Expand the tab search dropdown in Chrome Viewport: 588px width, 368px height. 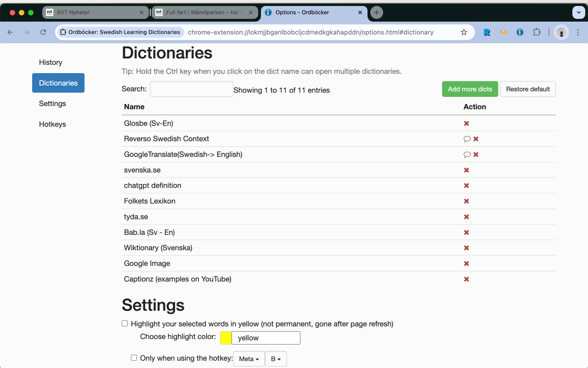(578, 12)
